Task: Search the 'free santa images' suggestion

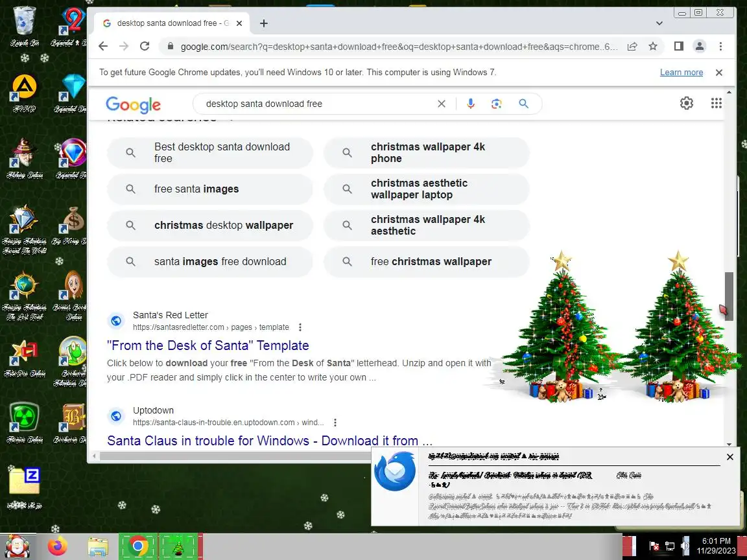Action: pyautogui.click(x=210, y=189)
